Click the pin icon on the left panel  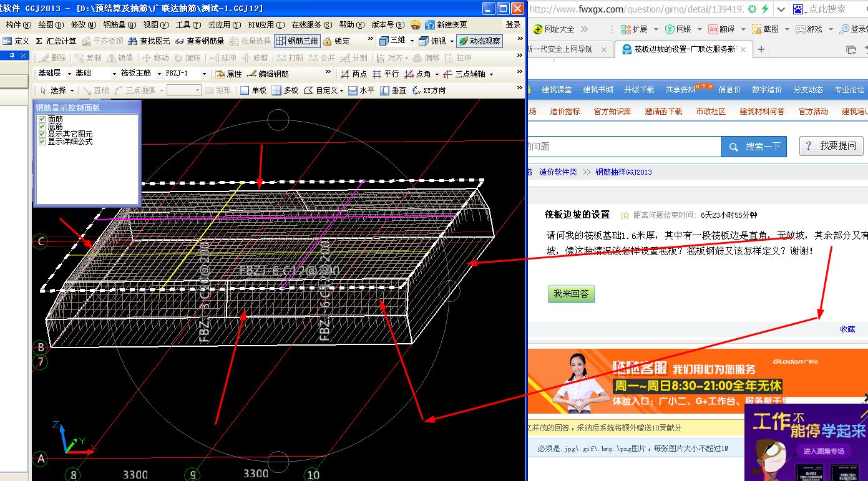coord(12,56)
